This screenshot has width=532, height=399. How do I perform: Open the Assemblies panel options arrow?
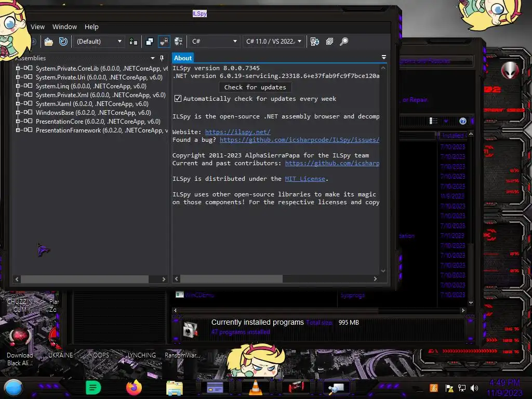pyautogui.click(x=153, y=58)
